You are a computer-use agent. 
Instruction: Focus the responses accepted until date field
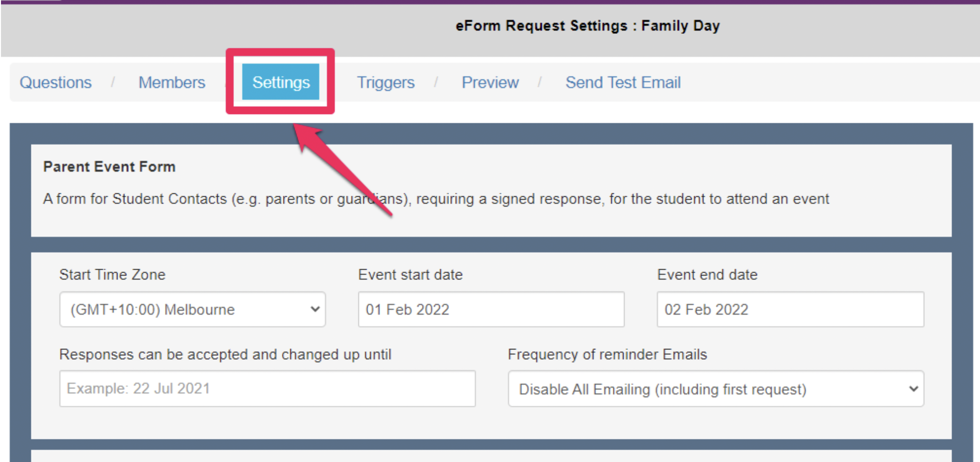coord(267,389)
